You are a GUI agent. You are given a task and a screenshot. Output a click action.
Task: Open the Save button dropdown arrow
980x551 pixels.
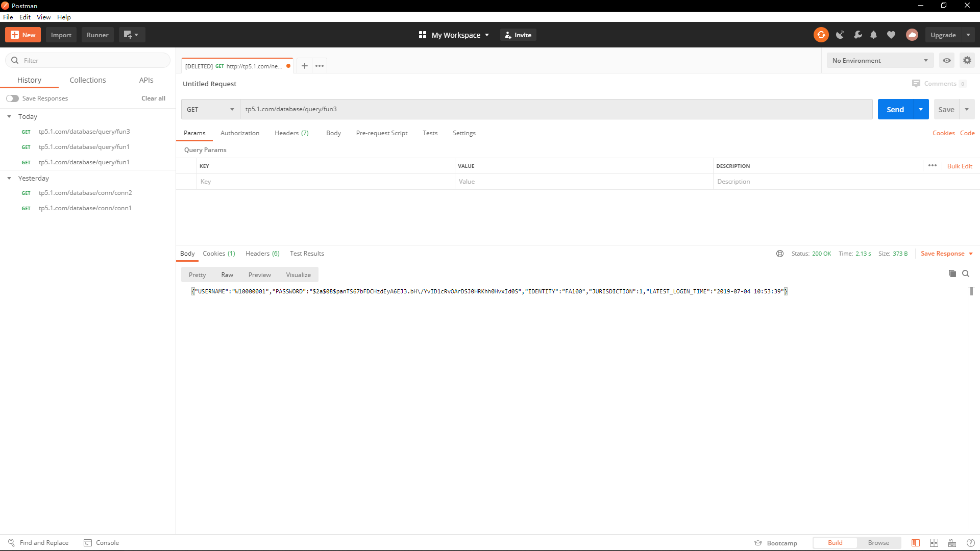(x=967, y=109)
